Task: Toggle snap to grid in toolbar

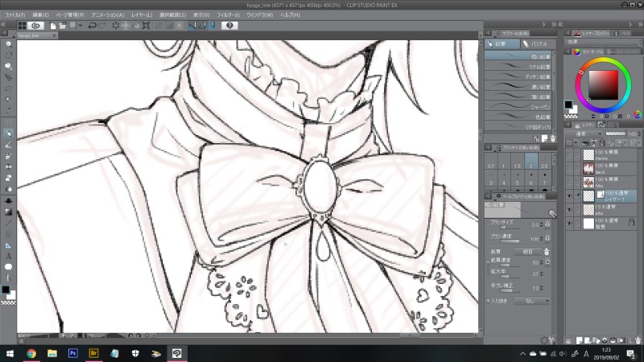Action: (x=213, y=26)
